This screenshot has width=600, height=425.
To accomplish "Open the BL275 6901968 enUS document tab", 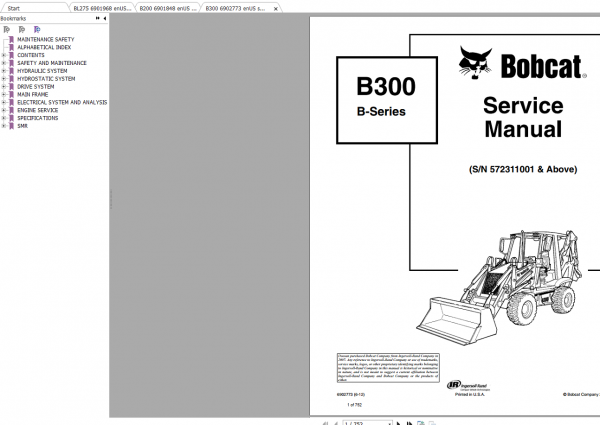I will click(x=102, y=8).
